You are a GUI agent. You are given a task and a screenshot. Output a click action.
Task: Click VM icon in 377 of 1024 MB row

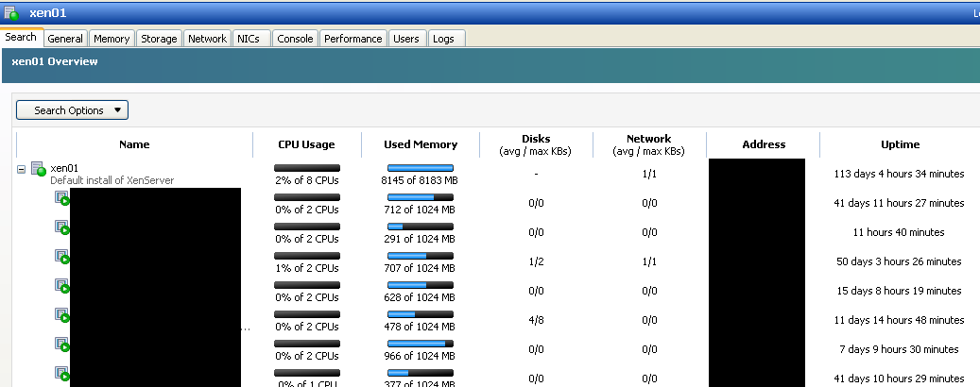click(61, 374)
